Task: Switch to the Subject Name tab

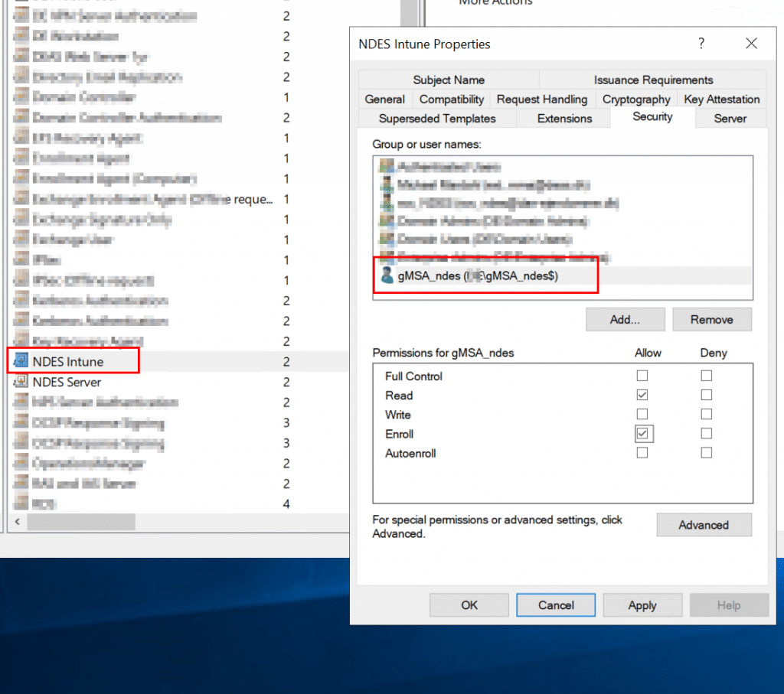Action: tap(448, 80)
